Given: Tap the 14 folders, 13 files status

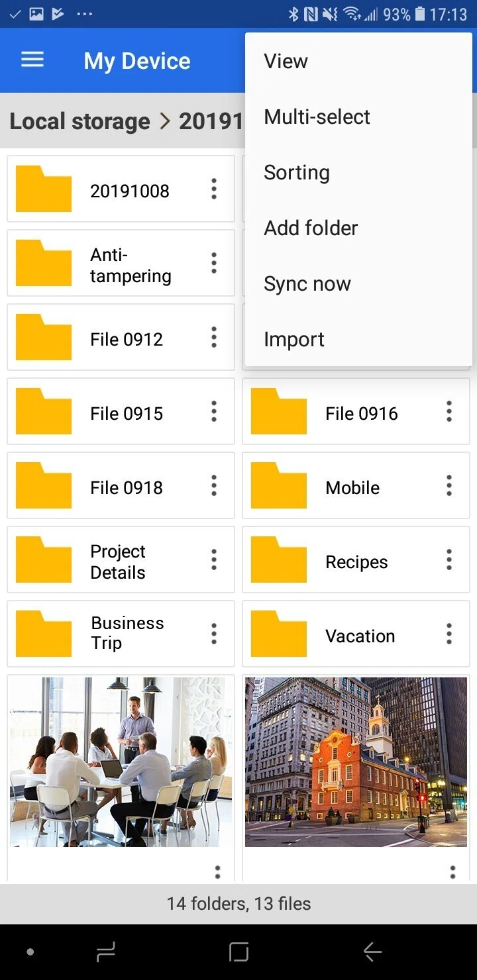Looking at the screenshot, I should [x=238, y=903].
